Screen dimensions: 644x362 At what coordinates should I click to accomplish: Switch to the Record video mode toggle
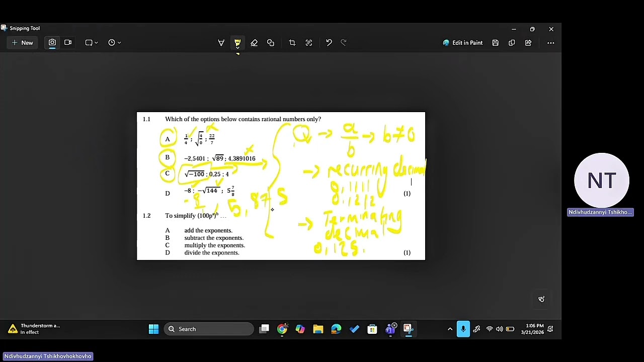[68, 43]
